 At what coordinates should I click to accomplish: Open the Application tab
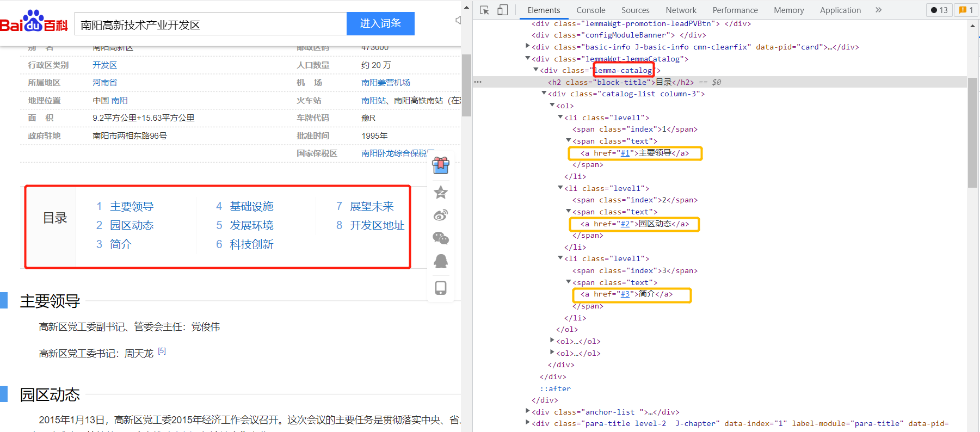[x=840, y=10]
